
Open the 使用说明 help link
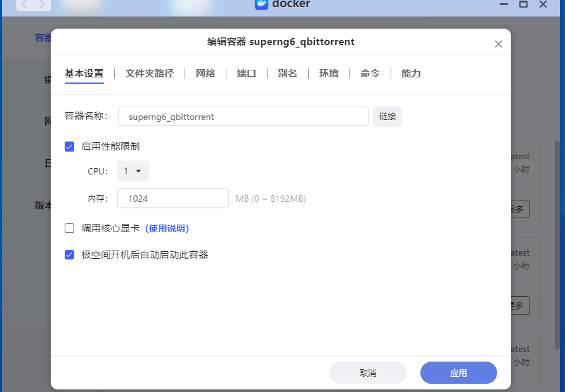(167, 228)
